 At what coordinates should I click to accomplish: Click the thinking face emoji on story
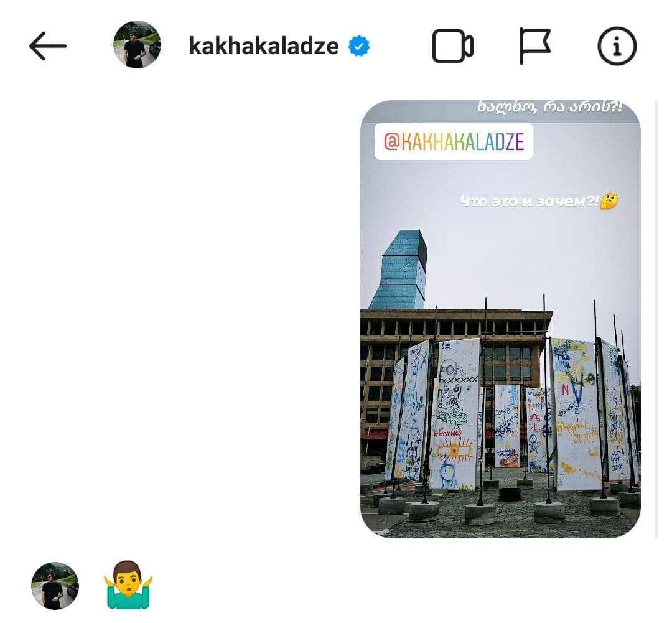609,200
